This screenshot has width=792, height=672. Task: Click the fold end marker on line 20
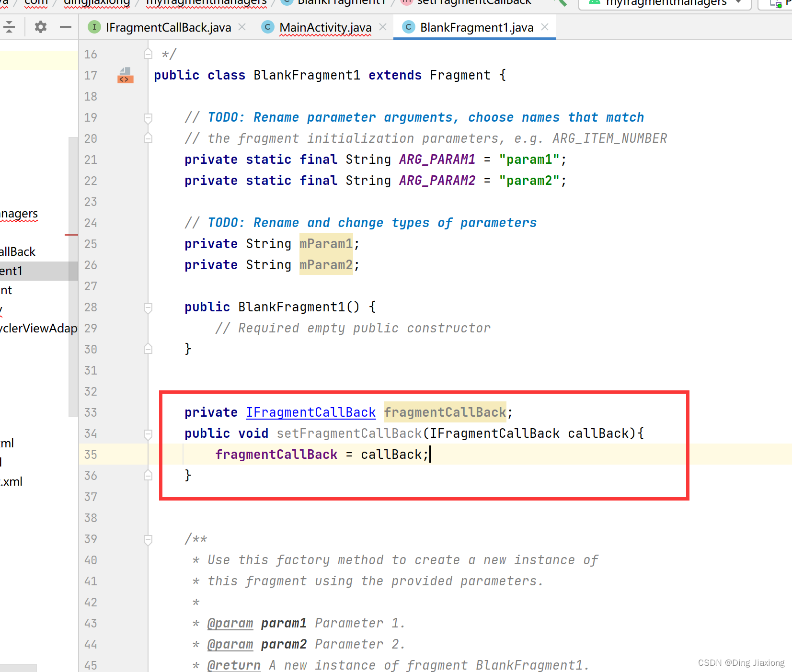click(148, 138)
